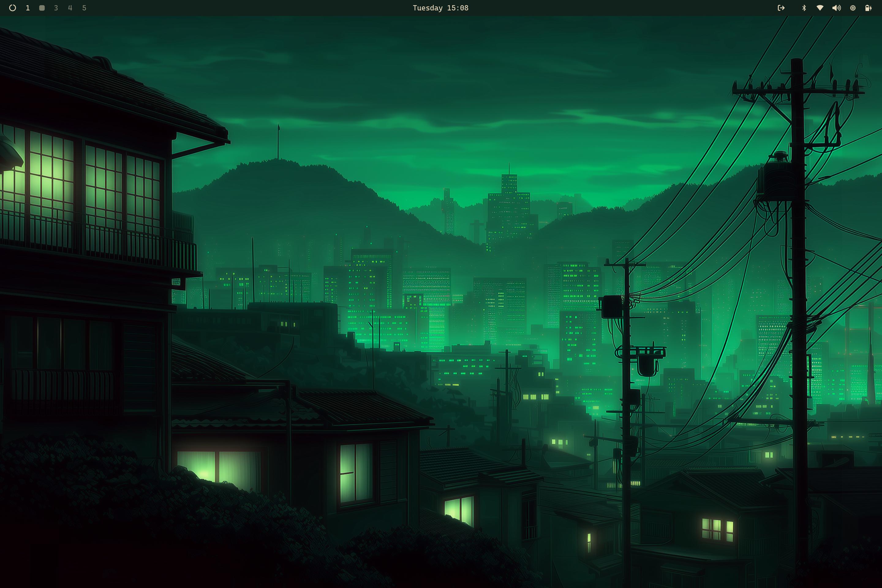Click the CPU chip monitor icon
882x588 pixels.
(853, 8)
